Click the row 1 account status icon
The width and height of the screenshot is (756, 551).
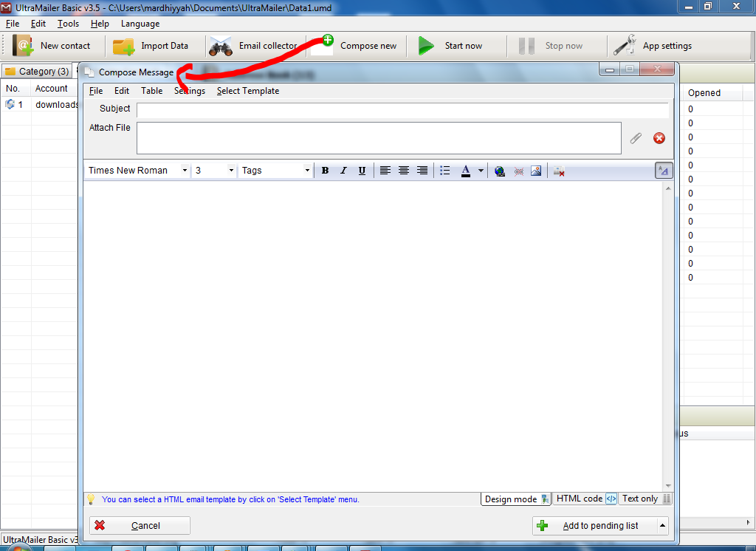click(10, 104)
